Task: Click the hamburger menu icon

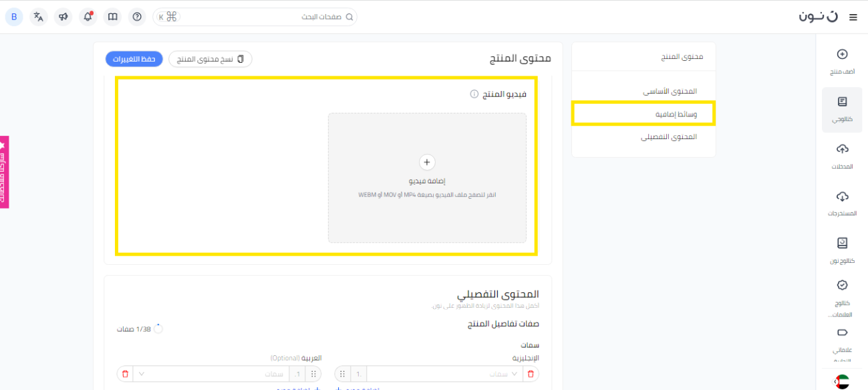Action: [853, 17]
